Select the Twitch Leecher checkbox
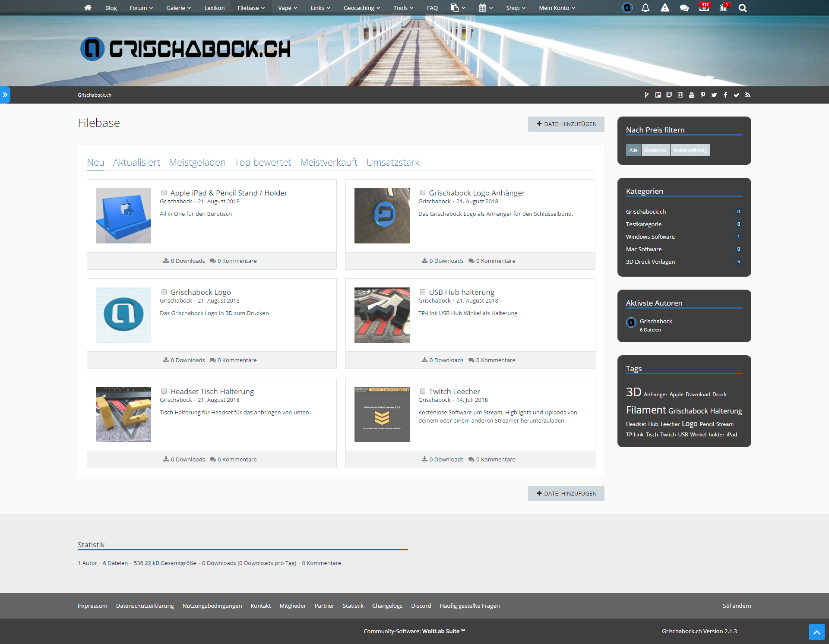This screenshot has width=829, height=644. click(x=423, y=391)
